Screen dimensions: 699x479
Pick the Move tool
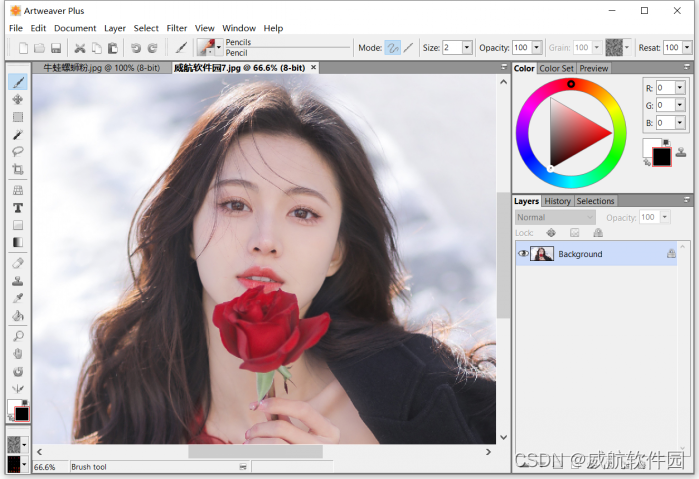(18, 99)
